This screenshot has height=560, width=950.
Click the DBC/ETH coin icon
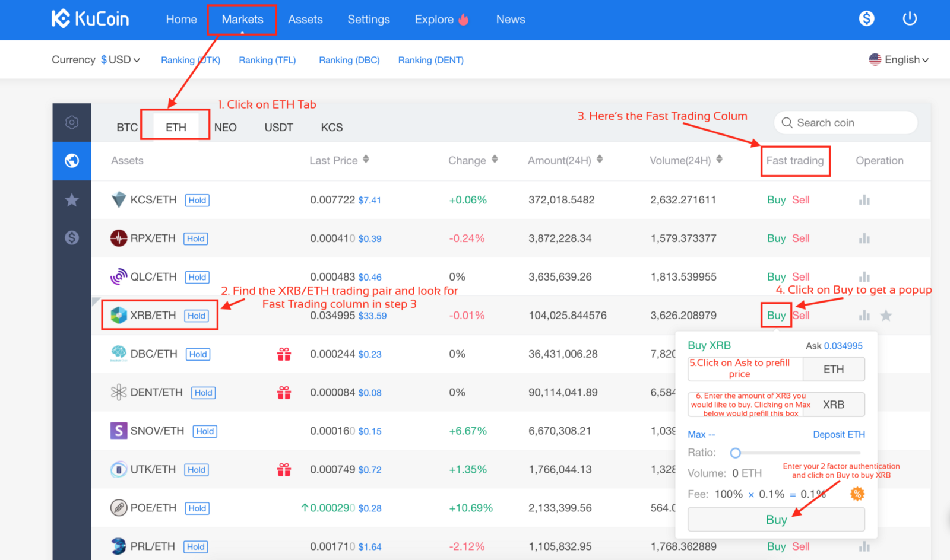tap(119, 354)
